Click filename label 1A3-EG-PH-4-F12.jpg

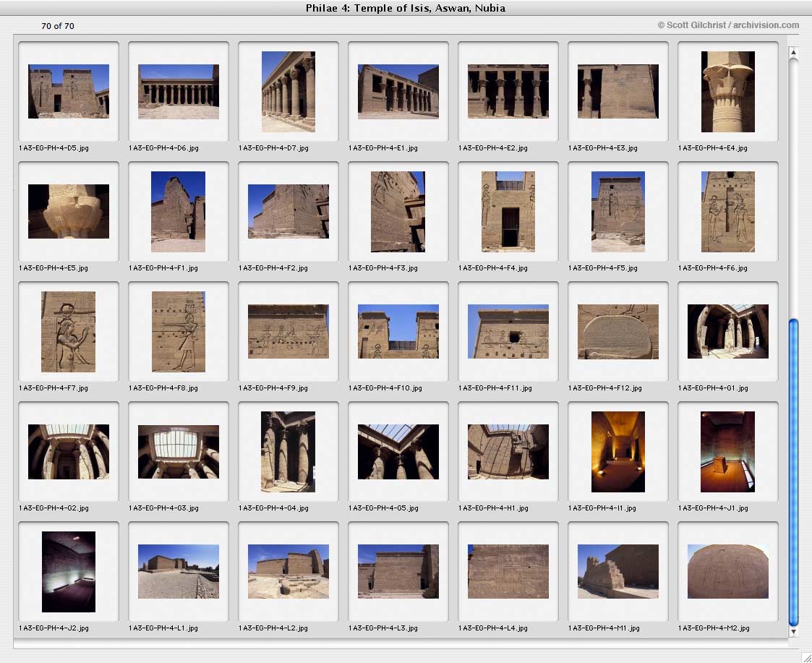(x=605, y=388)
